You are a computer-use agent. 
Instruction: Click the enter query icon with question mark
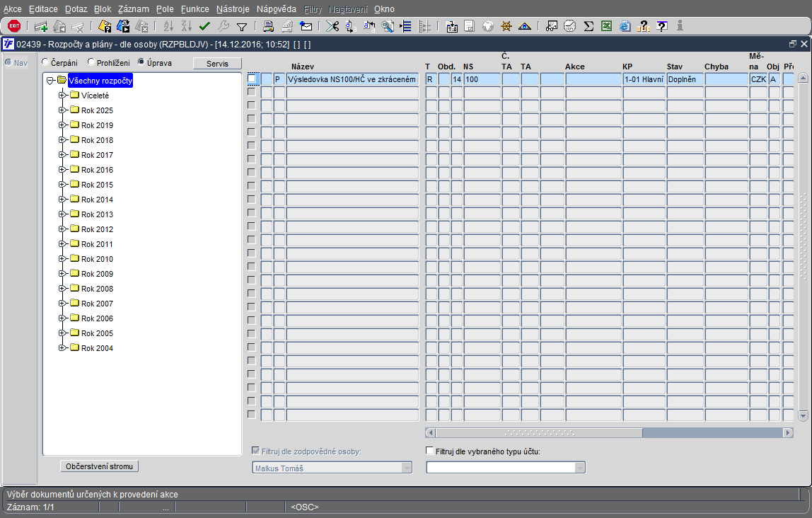[105, 26]
